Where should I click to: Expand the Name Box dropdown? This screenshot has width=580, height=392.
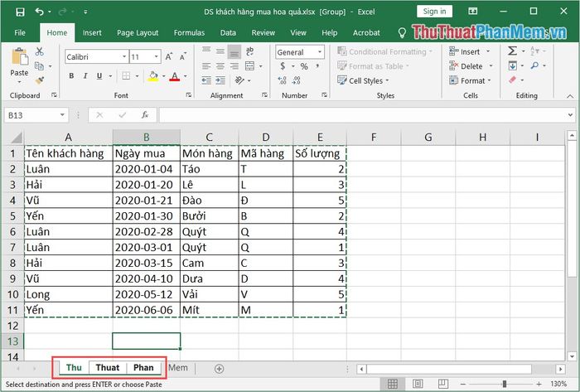point(62,115)
